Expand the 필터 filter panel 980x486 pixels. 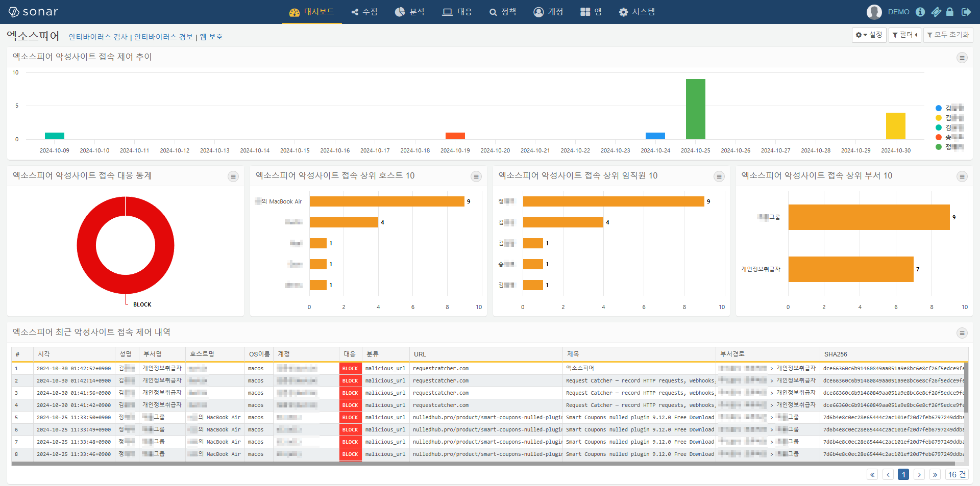point(904,35)
